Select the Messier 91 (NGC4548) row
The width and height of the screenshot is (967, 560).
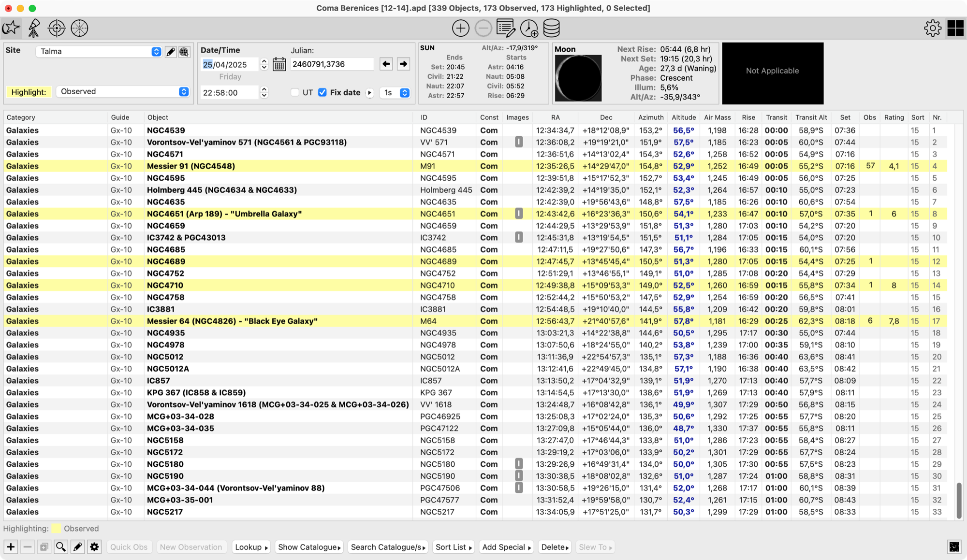pyautogui.click(x=475, y=166)
